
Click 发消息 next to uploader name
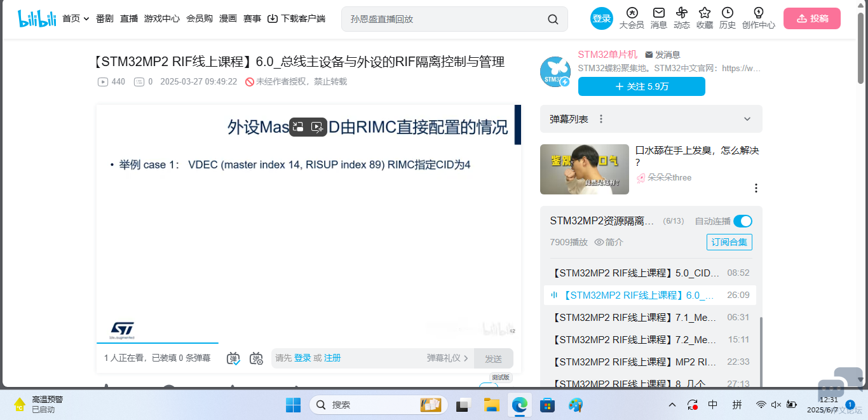click(663, 55)
